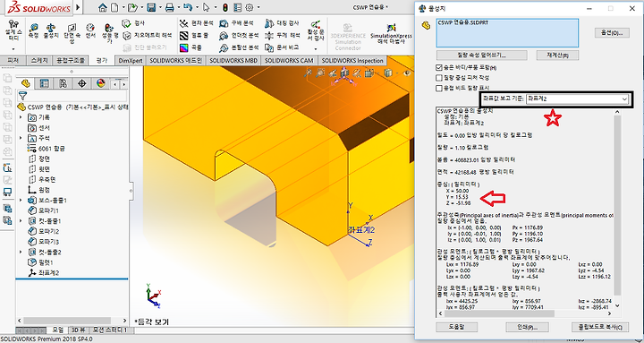This screenshot has height=343, width=644.
Task: Enable 용접 비드 질량 표시 checkbox
Action: click(438, 88)
